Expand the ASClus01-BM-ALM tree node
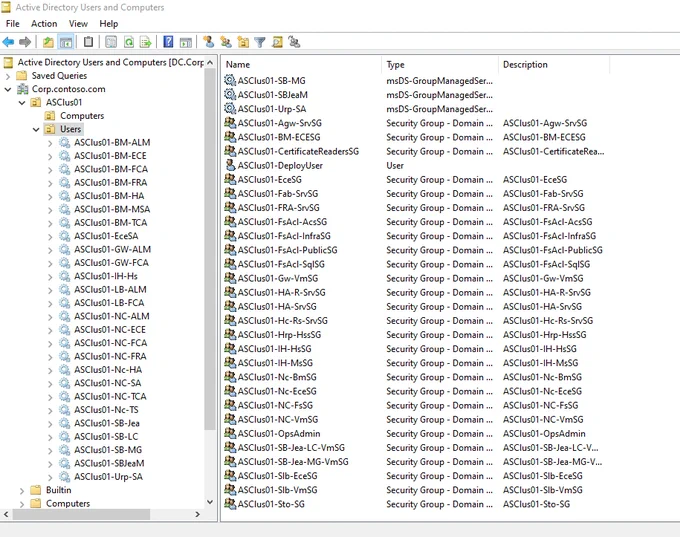Image resolution: width=680 pixels, height=537 pixels. [x=50, y=143]
